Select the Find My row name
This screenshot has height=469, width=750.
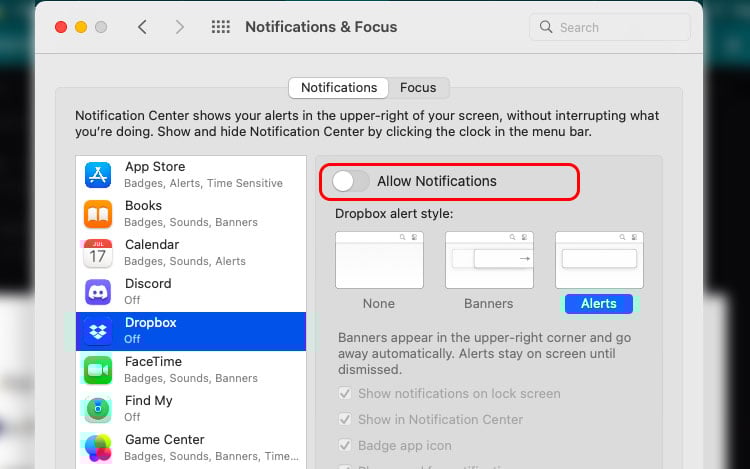coord(149,400)
